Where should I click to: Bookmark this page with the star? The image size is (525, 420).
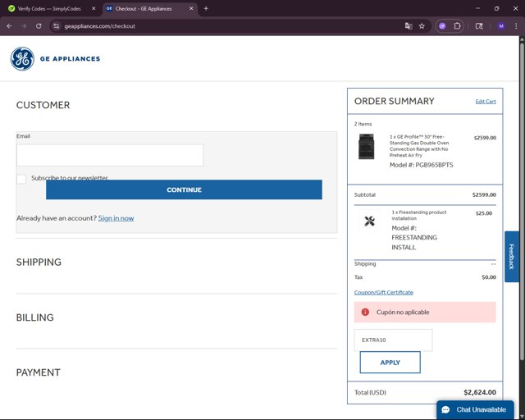click(422, 26)
